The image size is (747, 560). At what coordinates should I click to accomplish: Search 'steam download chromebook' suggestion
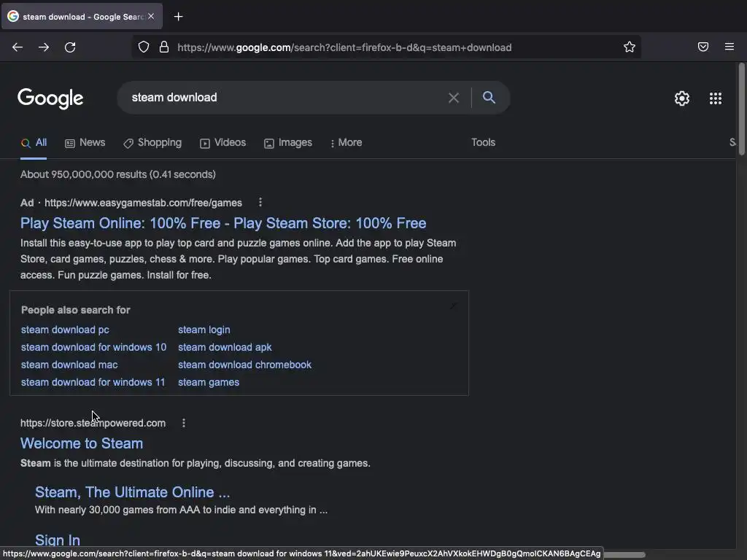(245, 365)
